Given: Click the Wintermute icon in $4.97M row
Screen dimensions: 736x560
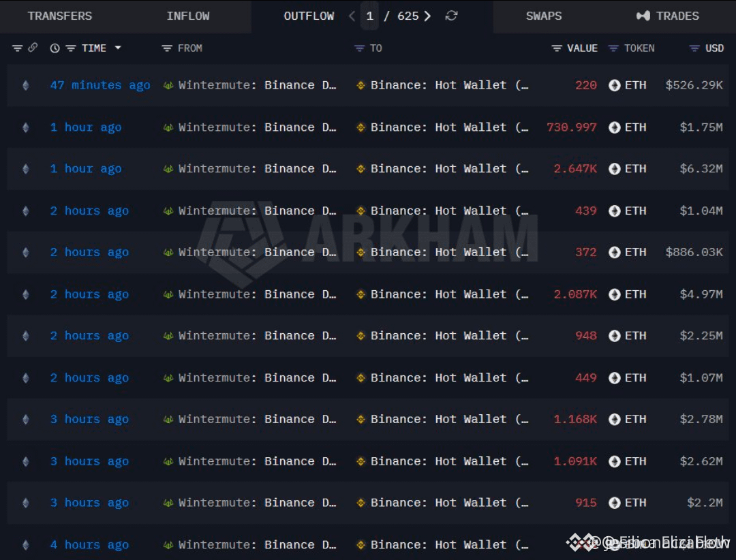Looking at the screenshot, I should coord(168,294).
